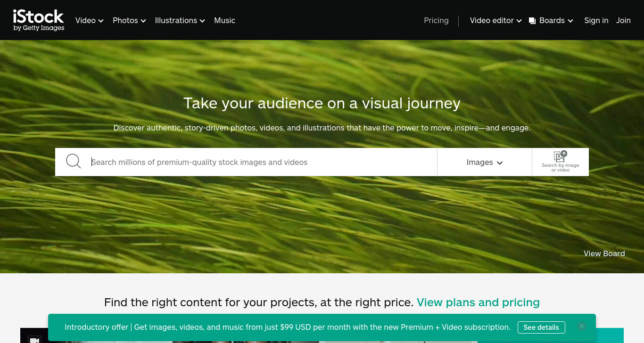Click the 'Take your audience on a visual journey' heading
The width and height of the screenshot is (644, 343).
[x=322, y=103]
